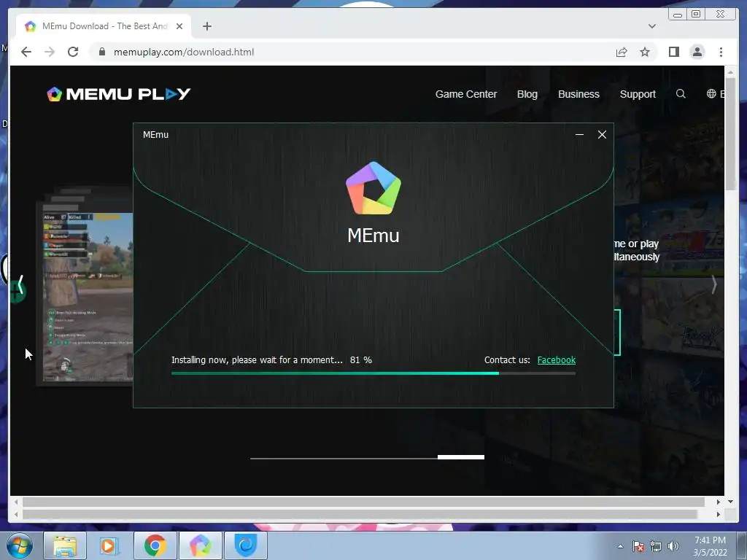Click the 'Installing now' status text
Image resolution: width=747 pixels, height=560 pixels.
point(257,360)
